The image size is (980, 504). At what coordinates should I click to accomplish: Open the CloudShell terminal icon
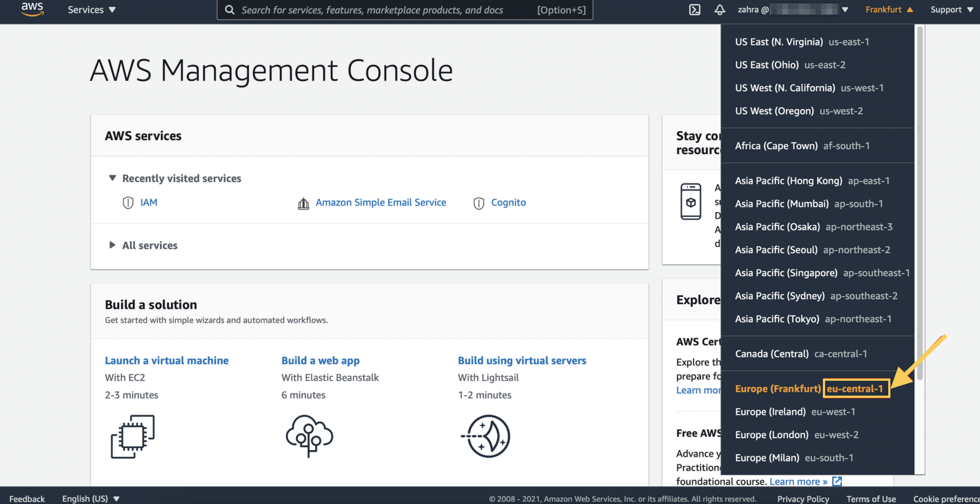point(695,9)
